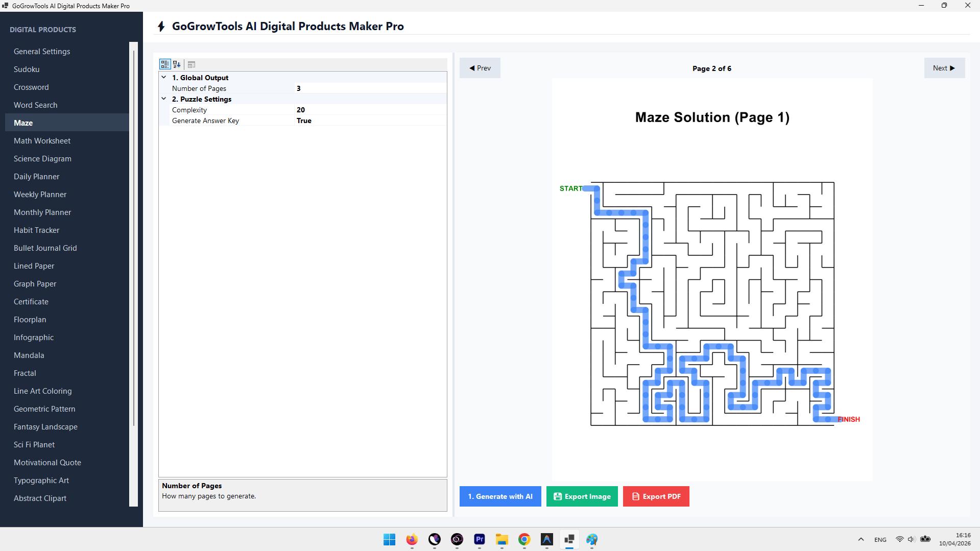
Task: Select Certificate in sidebar
Action: 67,301
